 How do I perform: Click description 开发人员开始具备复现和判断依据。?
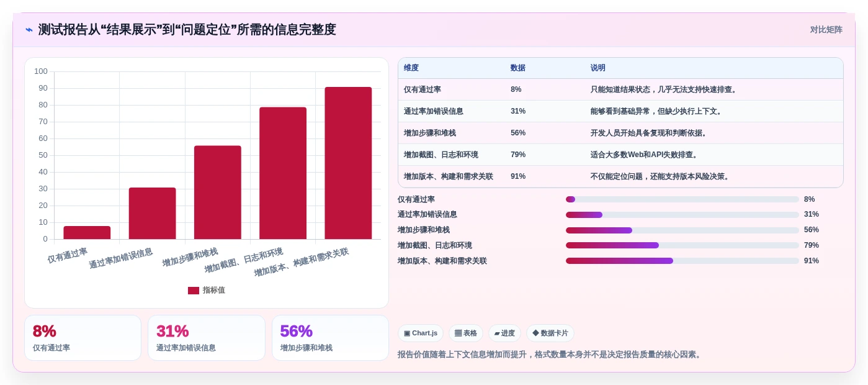coord(650,133)
